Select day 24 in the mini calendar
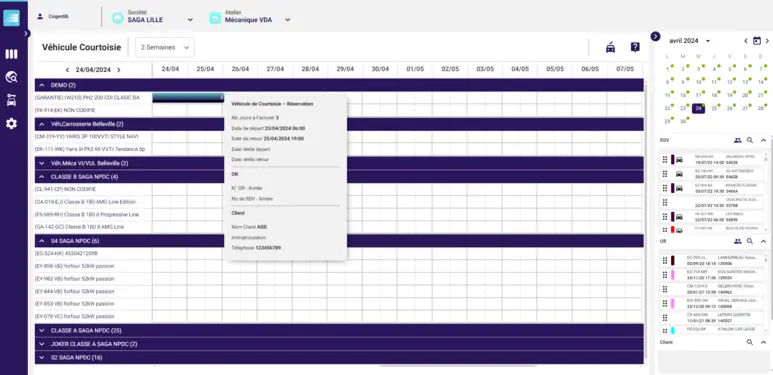 tap(698, 108)
